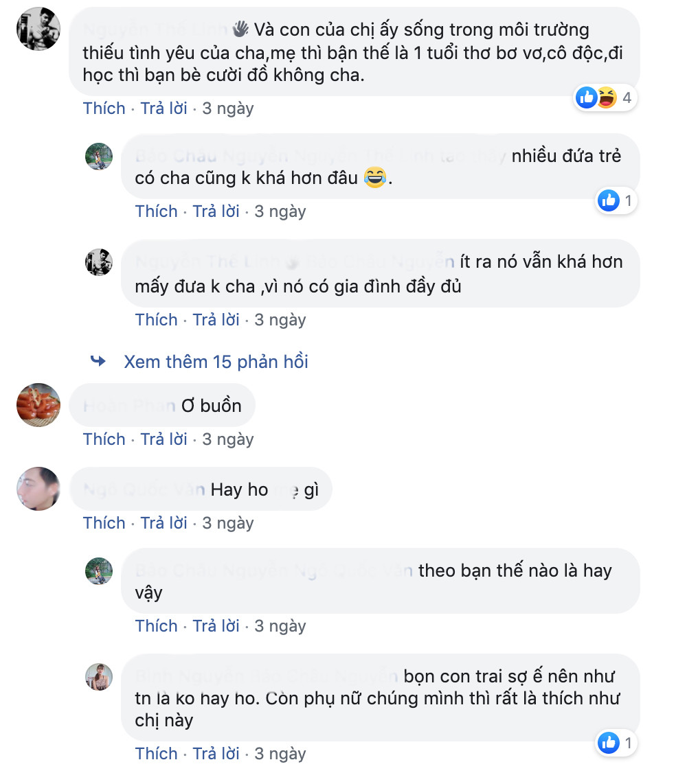Image resolution: width=687 pixels, height=784 pixels.
Task: Click the raised hand emoji in the first comment
Action: click(x=241, y=29)
